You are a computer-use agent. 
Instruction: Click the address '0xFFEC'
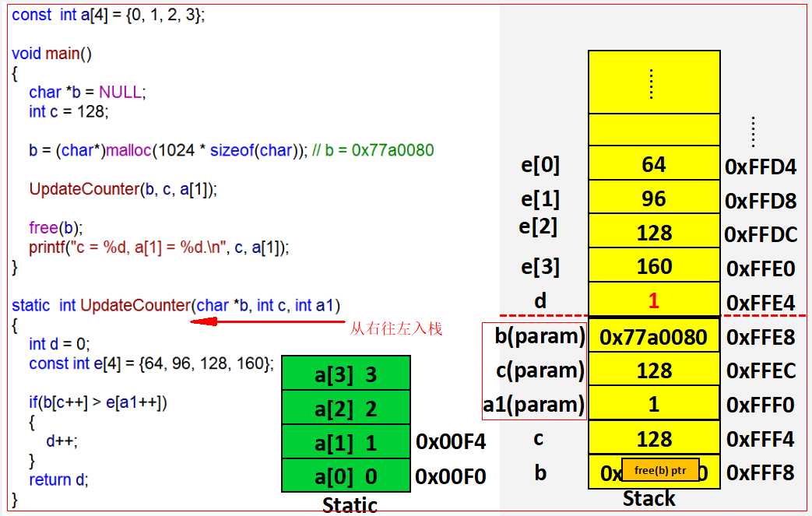point(761,370)
